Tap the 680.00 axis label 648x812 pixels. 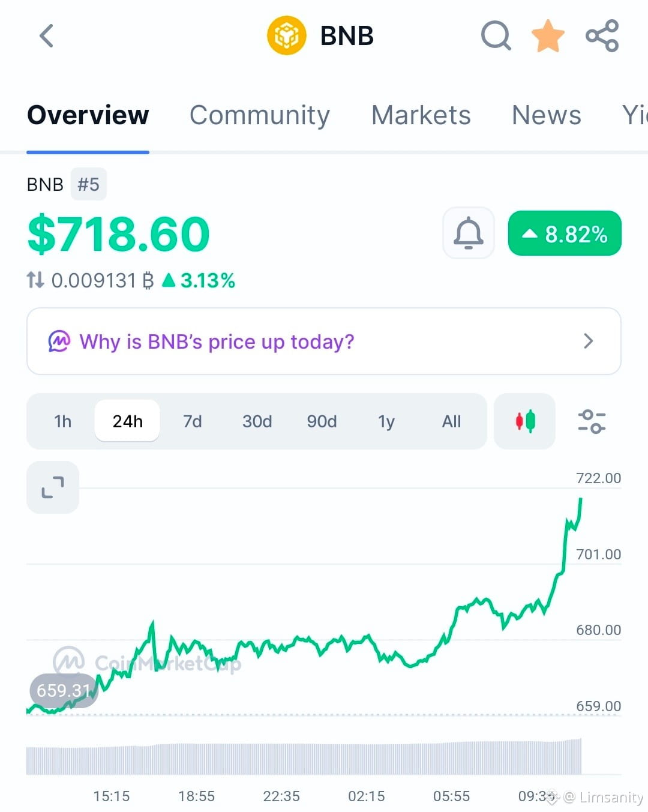click(x=598, y=630)
